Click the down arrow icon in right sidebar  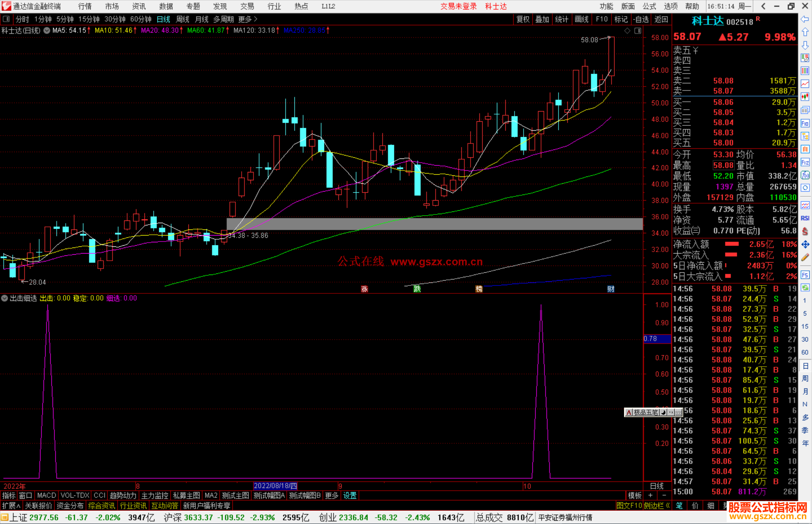click(805, 45)
